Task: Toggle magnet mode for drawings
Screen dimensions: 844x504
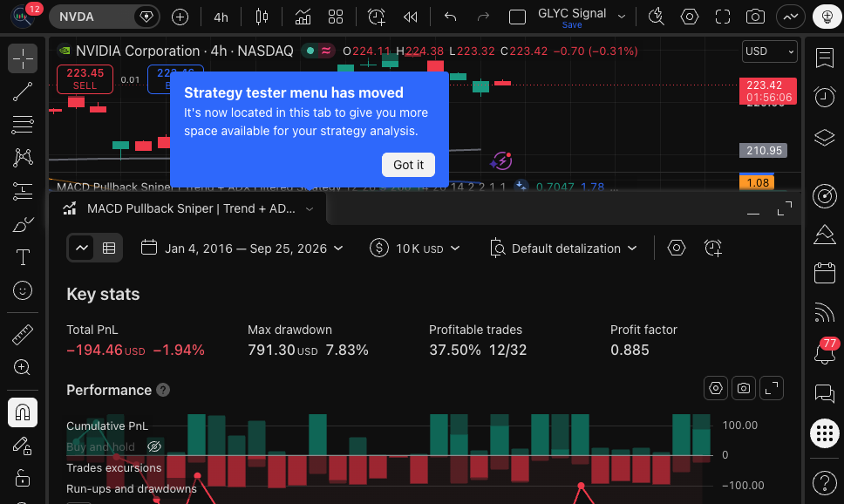Action: tap(23, 412)
